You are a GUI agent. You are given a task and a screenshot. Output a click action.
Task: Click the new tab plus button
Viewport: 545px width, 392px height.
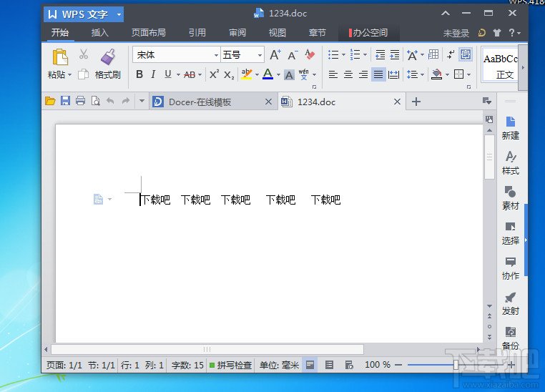[416, 102]
